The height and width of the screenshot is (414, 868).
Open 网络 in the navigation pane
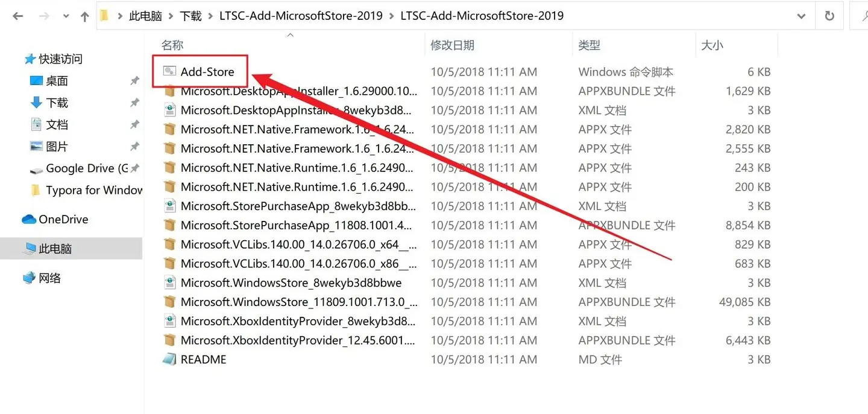pyautogui.click(x=50, y=278)
